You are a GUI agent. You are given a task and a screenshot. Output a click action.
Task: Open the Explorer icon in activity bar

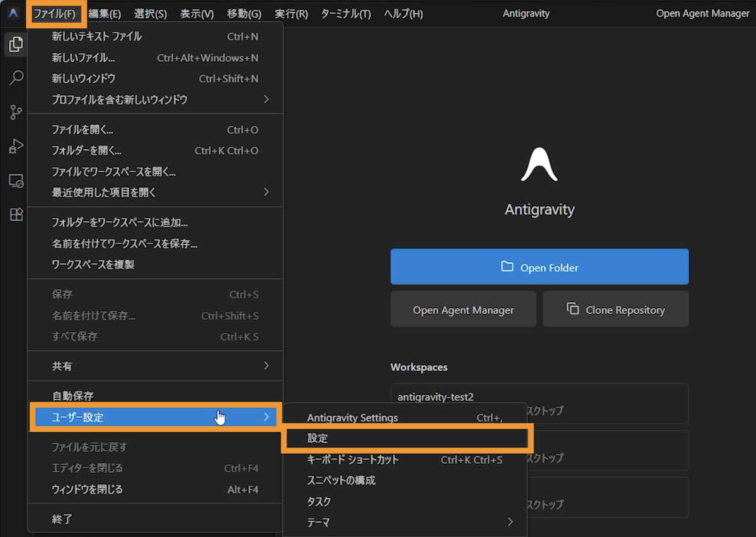point(16,44)
